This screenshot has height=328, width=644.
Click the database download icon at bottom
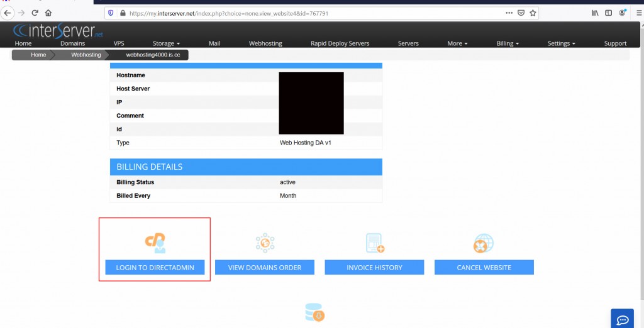[x=315, y=312]
